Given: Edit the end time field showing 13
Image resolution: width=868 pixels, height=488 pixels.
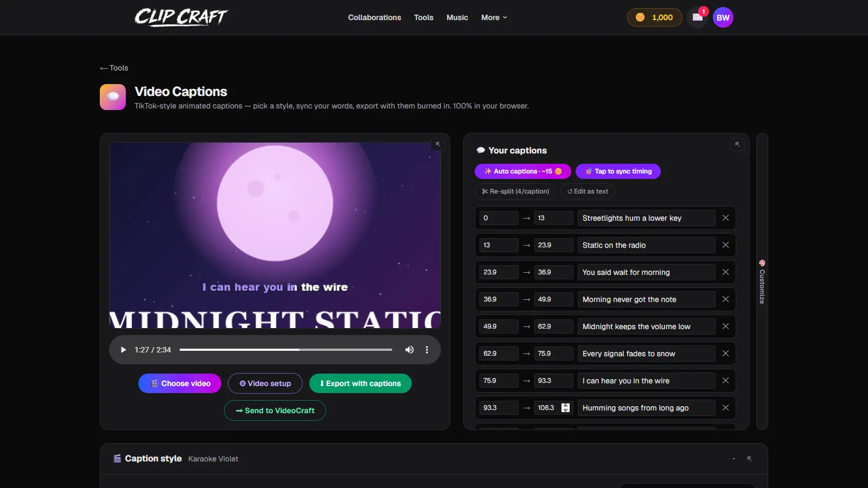Looking at the screenshot, I should tap(553, 218).
